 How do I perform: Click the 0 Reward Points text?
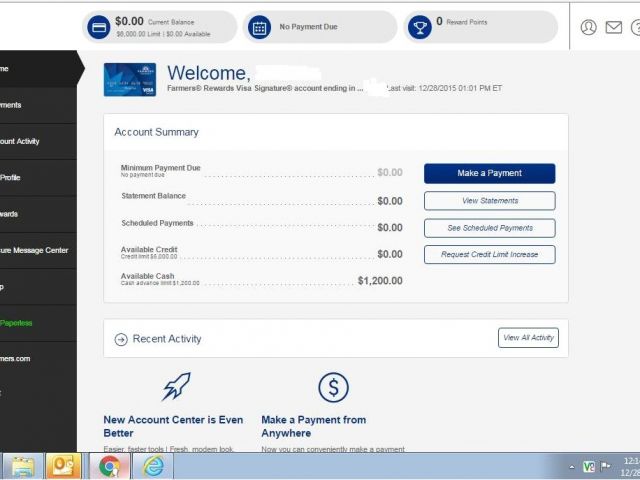(x=462, y=21)
